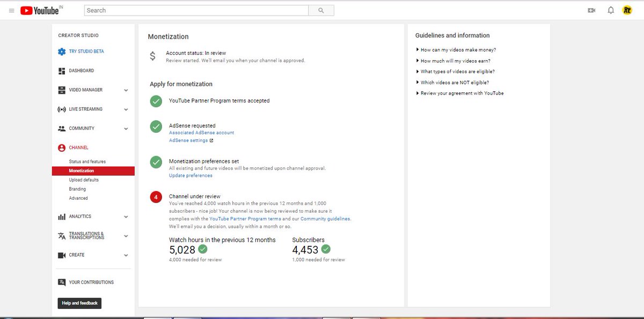Expand the Video Manager section chevron
The height and width of the screenshot is (319, 644).
(x=126, y=91)
